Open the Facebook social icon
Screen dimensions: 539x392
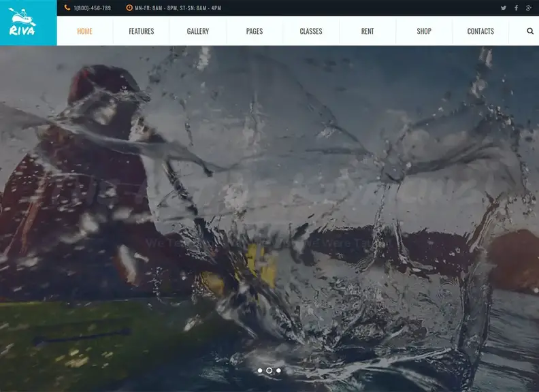click(x=516, y=8)
